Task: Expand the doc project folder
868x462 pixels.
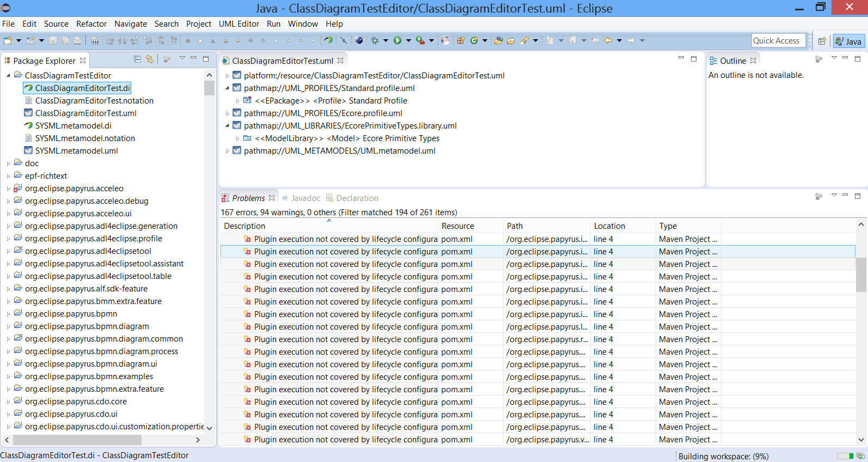Action: [8, 163]
